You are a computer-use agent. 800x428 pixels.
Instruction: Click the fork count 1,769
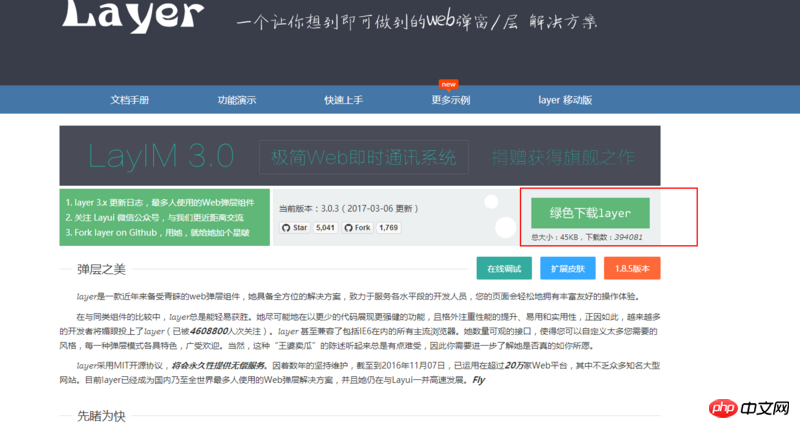(x=388, y=228)
